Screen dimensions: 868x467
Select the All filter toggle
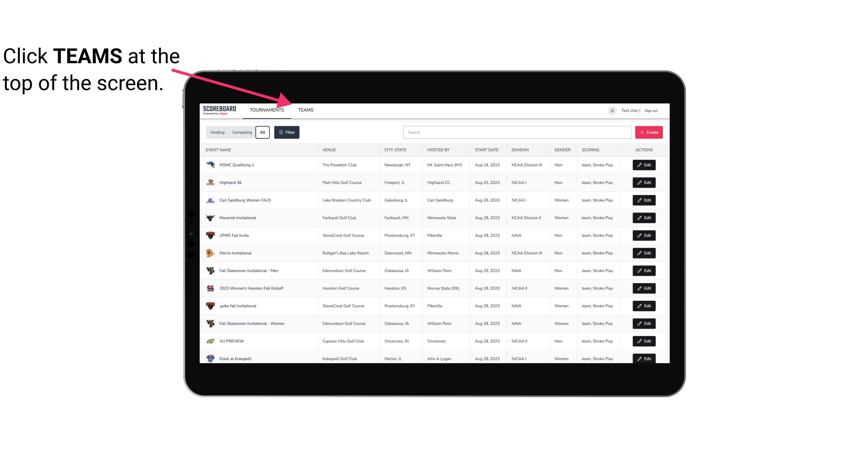(262, 132)
